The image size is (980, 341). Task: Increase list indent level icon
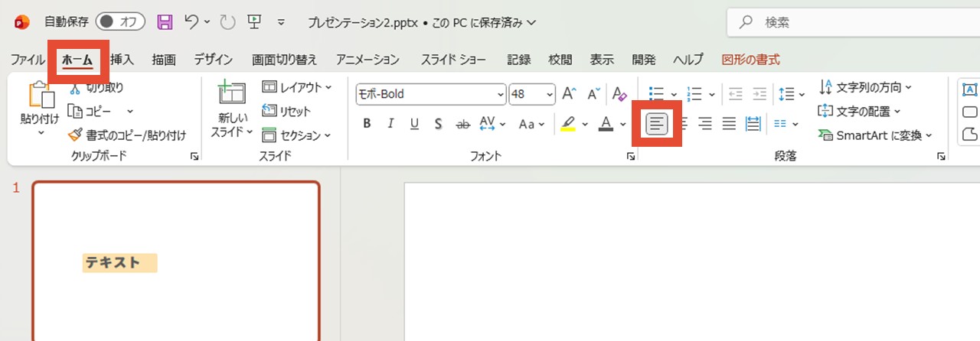759,94
